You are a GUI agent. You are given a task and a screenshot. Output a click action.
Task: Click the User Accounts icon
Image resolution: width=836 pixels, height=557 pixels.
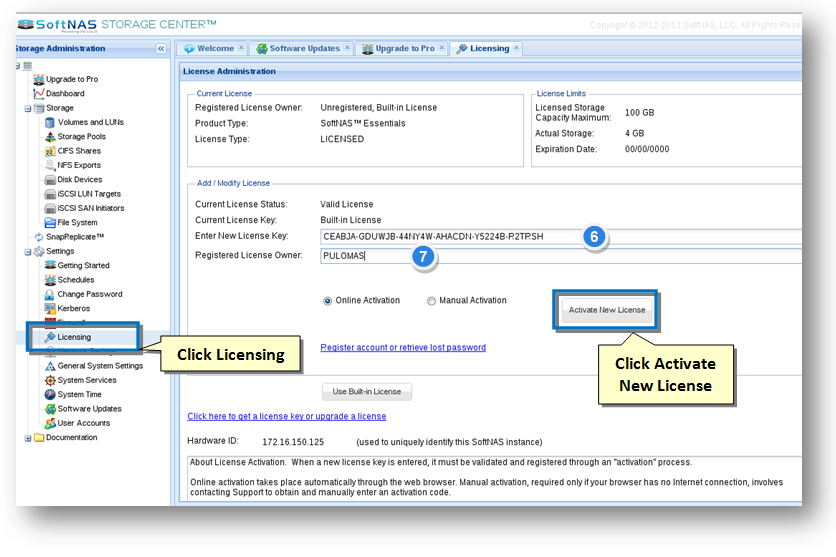point(50,423)
